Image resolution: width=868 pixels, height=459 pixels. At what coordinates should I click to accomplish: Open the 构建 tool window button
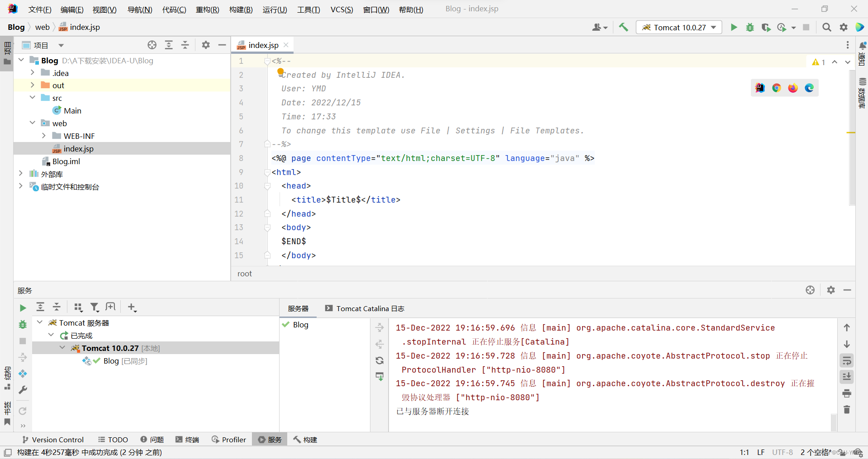[305, 440]
